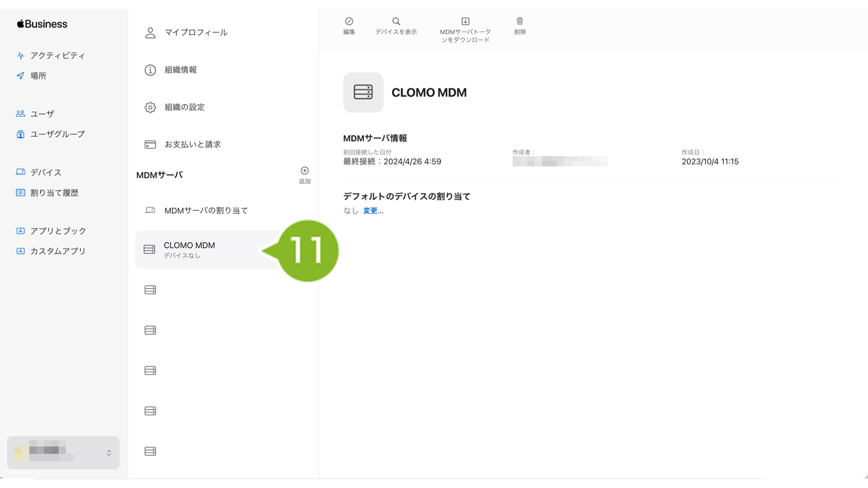The width and height of the screenshot is (868, 488).
Task: Click デバイスを表示 in the toolbar
Action: tap(396, 26)
